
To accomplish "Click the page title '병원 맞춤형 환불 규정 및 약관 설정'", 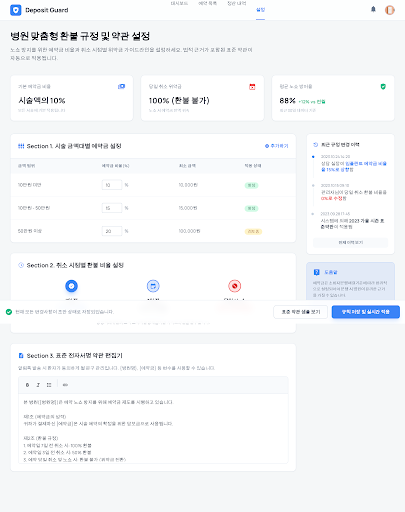I will coord(80,36).
